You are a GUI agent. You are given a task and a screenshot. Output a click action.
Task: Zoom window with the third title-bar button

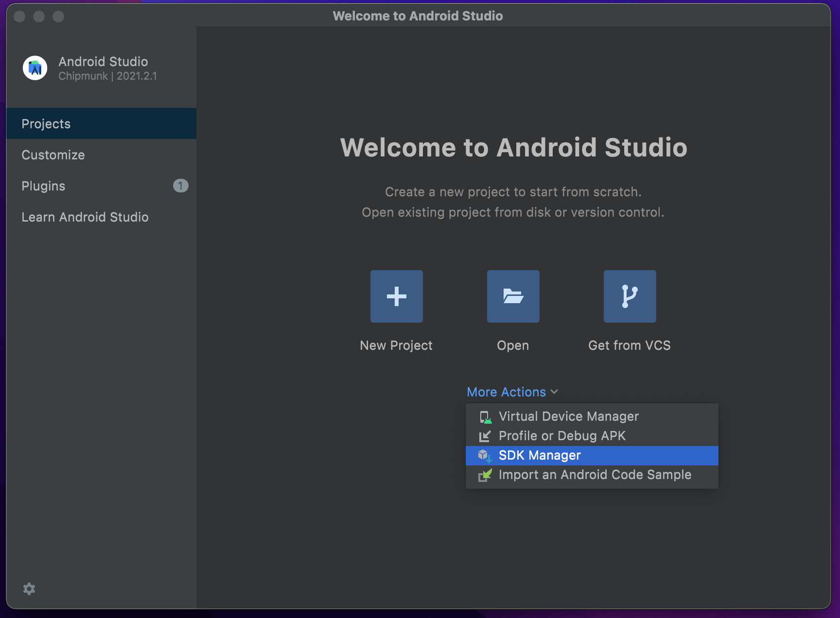coord(58,17)
